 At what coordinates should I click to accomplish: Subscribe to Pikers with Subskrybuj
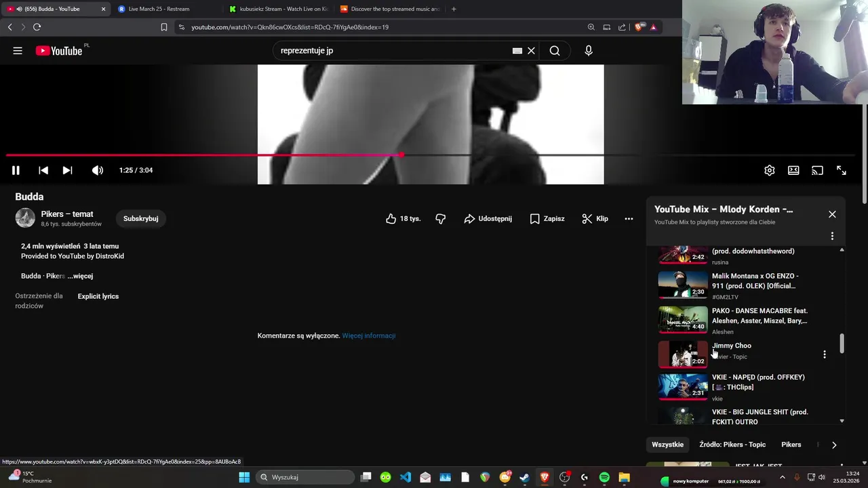click(x=140, y=219)
